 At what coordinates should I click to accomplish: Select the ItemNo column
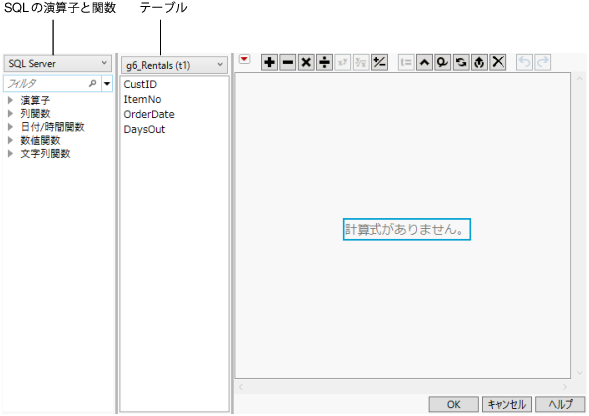coord(142,99)
